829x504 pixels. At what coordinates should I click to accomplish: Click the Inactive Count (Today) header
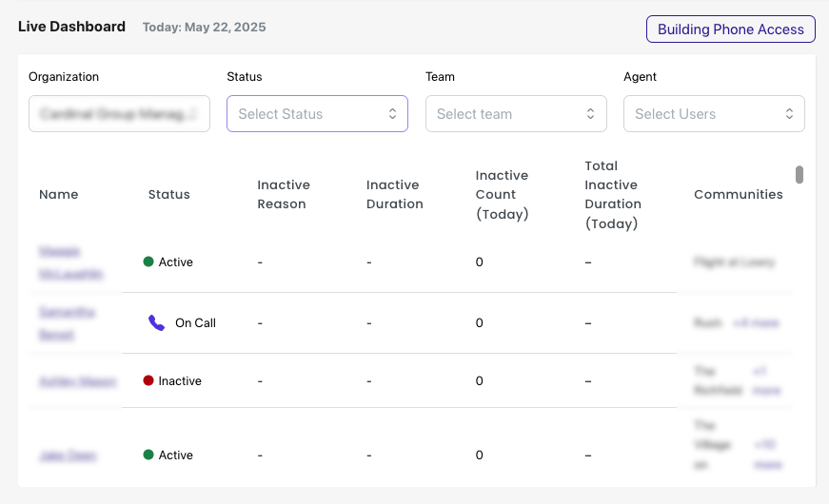(503, 194)
